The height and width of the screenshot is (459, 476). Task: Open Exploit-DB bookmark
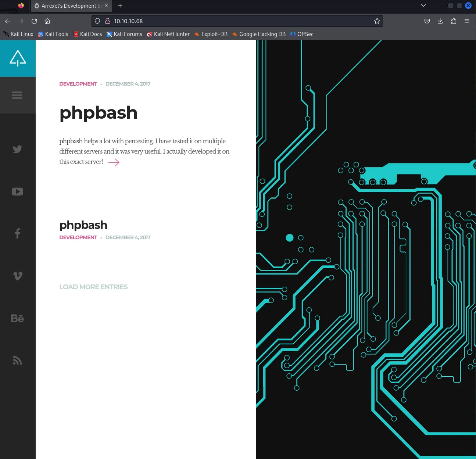[211, 34]
